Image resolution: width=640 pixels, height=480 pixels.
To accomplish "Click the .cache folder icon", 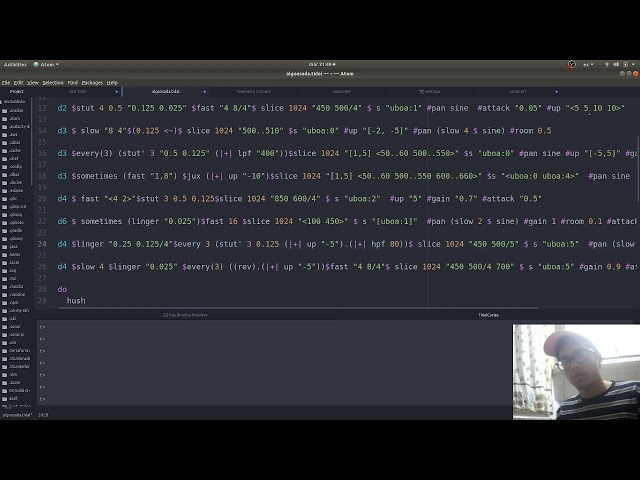I will tap(4, 150).
